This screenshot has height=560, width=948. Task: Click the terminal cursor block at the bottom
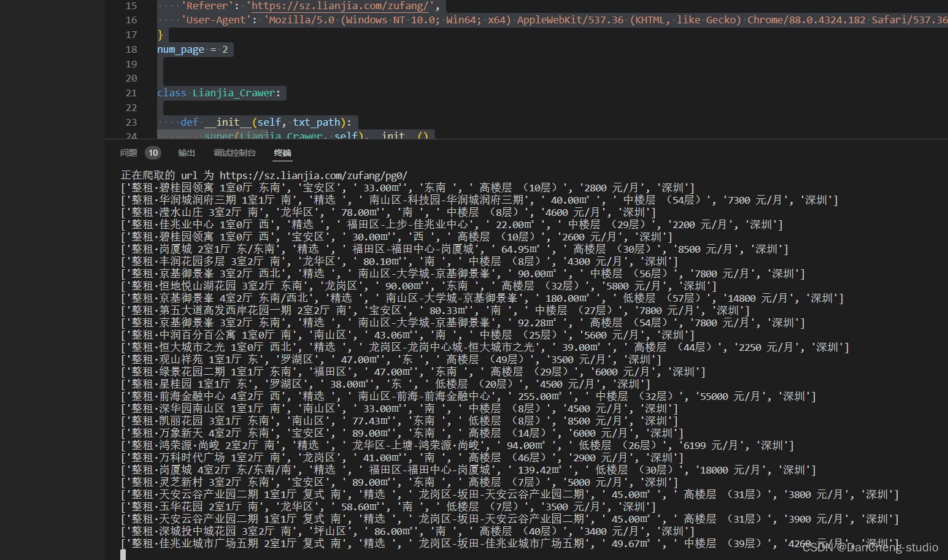click(123, 554)
